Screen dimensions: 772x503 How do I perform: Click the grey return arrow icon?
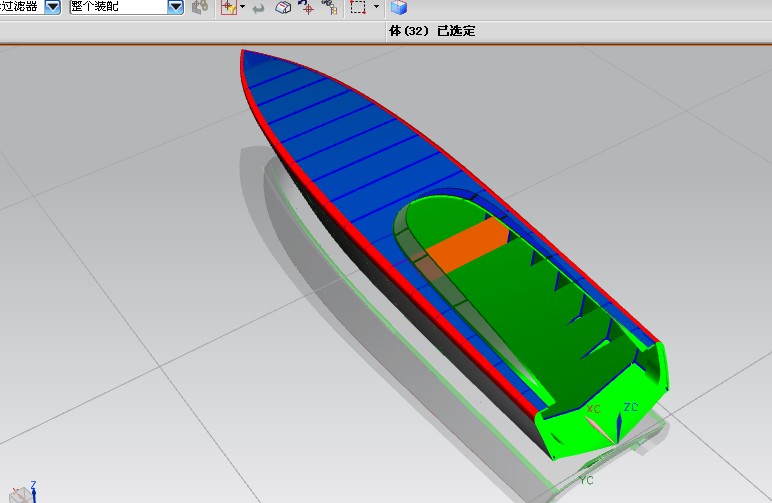tap(258, 7)
